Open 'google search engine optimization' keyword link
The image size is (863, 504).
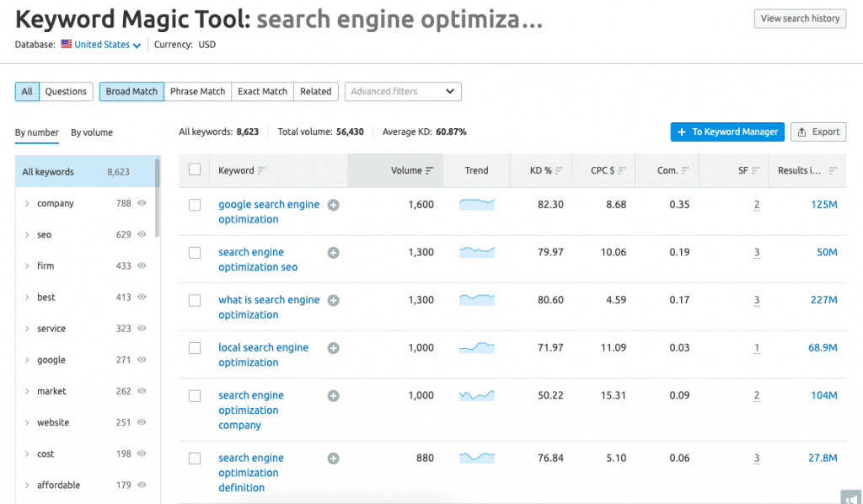269,212
